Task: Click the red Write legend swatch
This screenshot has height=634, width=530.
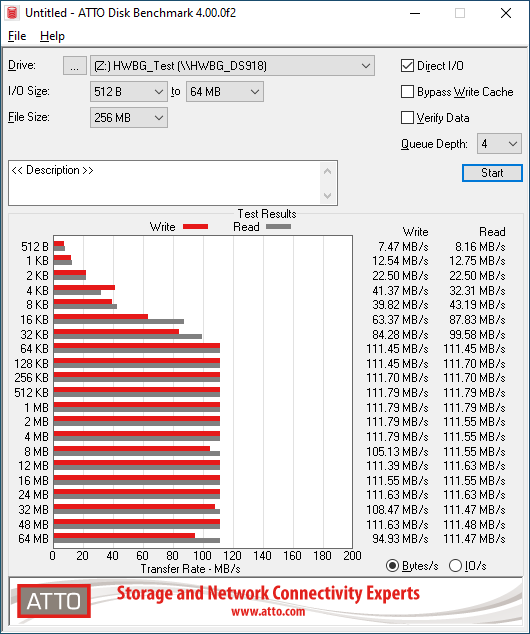Action: point(196,227)
